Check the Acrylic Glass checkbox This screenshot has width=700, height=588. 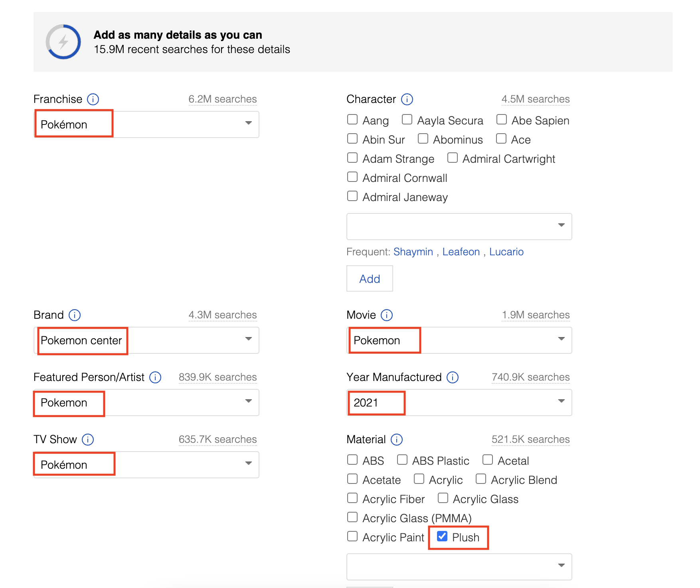coord(443,498)
